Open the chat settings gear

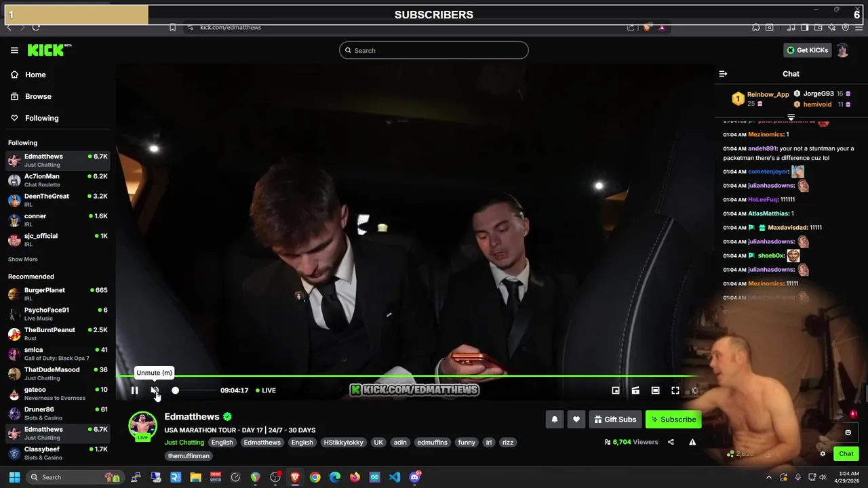pos(823,454)
